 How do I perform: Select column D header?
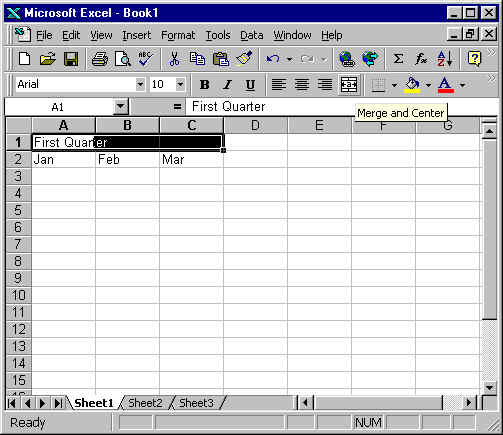point(255,125)
